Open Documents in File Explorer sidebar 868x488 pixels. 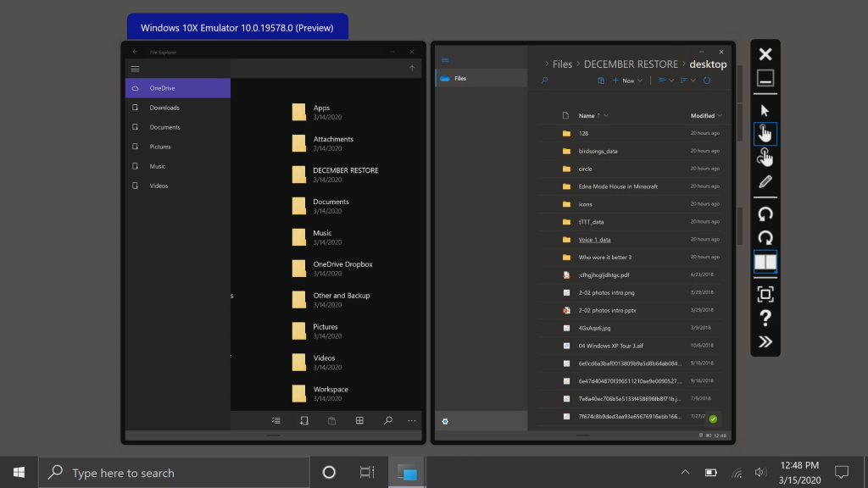(178, 127)
